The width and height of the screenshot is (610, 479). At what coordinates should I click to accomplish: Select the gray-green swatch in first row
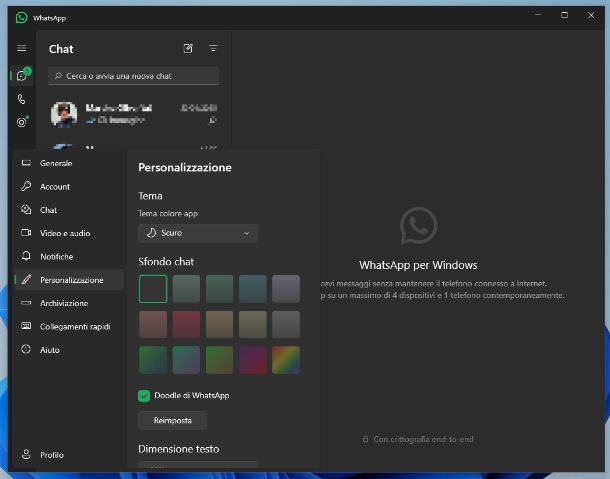tap(186, 289)
